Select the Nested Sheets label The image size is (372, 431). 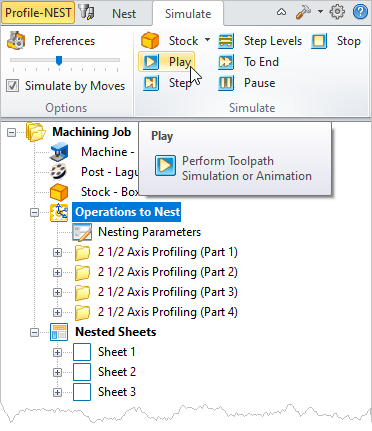pyautogui.click(x=116, y=332)
